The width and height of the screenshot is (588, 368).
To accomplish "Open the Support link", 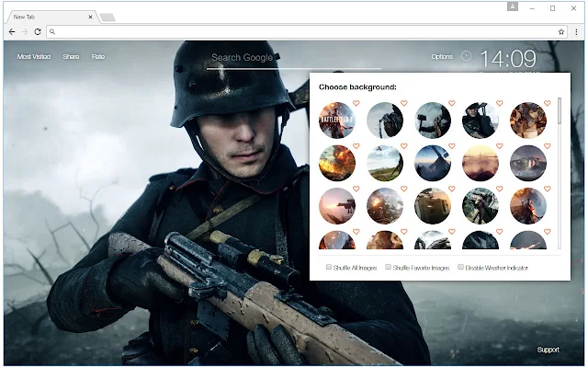I will (x=548, y=350).
